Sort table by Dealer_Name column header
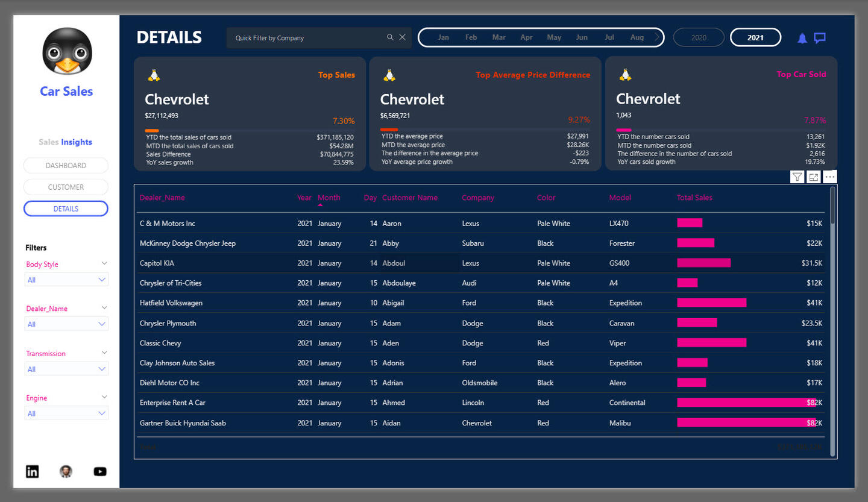868x502 pixels. point(162,198)
